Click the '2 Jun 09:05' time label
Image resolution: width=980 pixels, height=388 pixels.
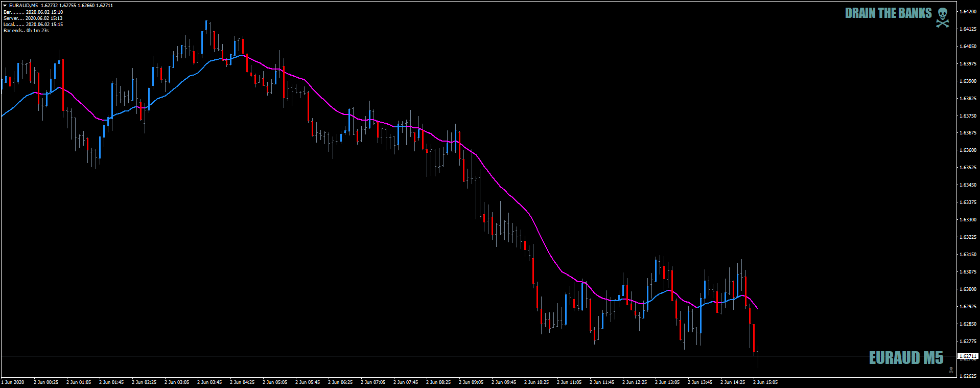(471, 382)
